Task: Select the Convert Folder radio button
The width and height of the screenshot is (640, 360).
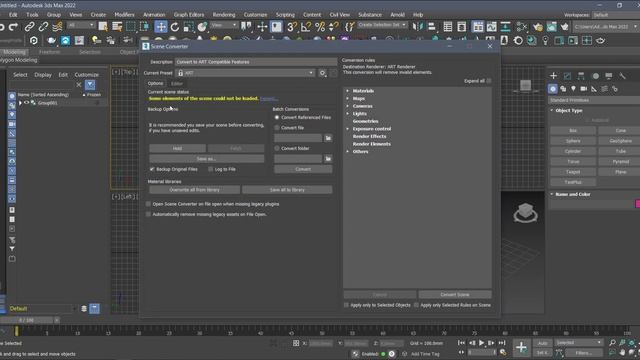Action: [x=277, y=148]
